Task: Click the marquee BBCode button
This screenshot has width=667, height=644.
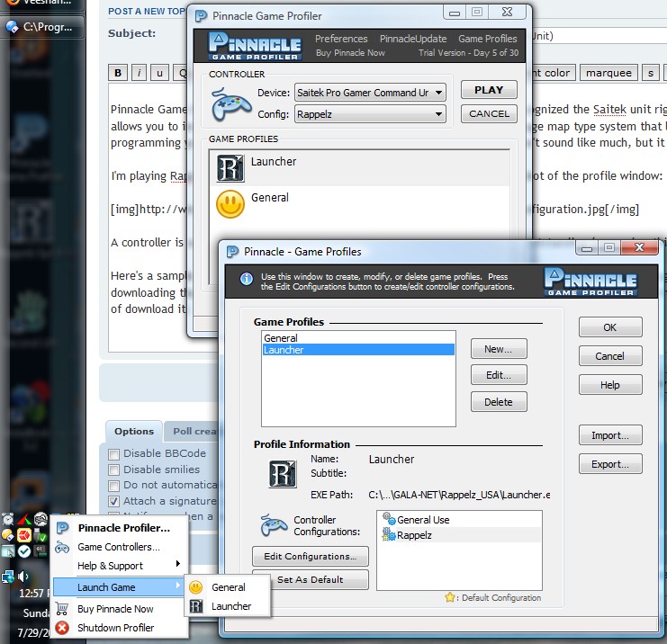Action: pos(608,73)
